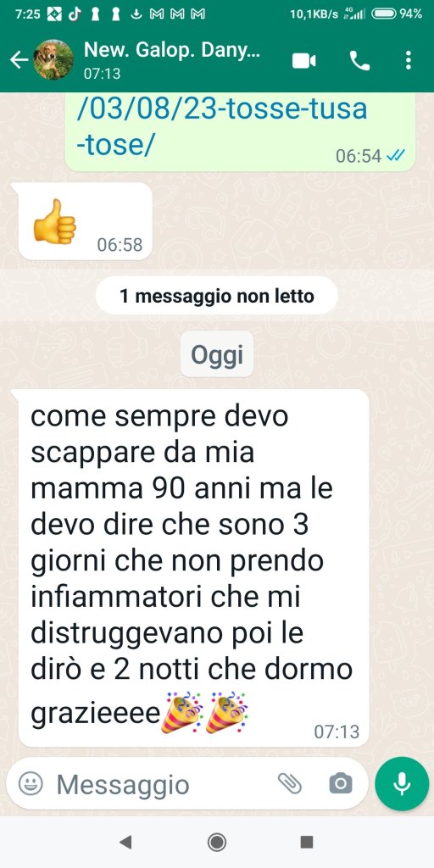Open the camera from message bar
The width and height of the screenshot is (434, 868).
[340, 783]
